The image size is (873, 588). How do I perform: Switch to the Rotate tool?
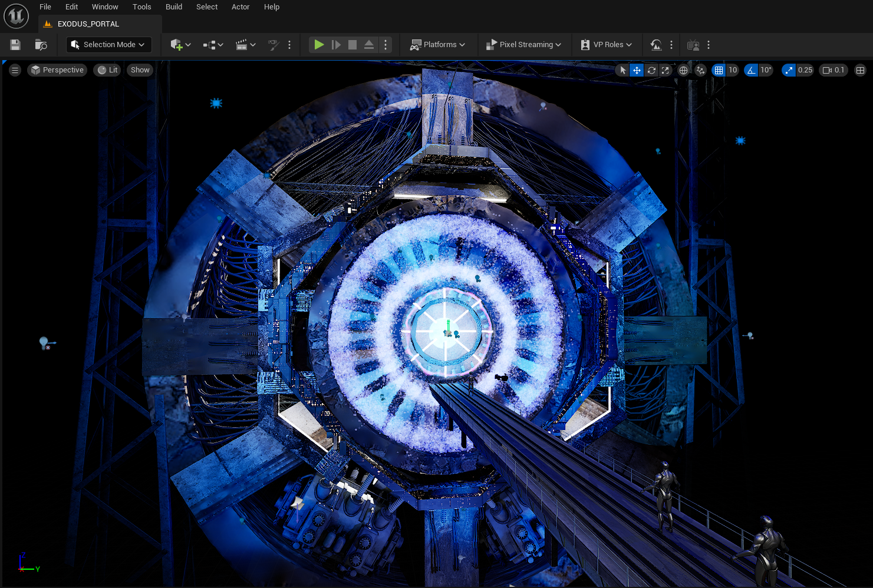(x=651, y=70)
